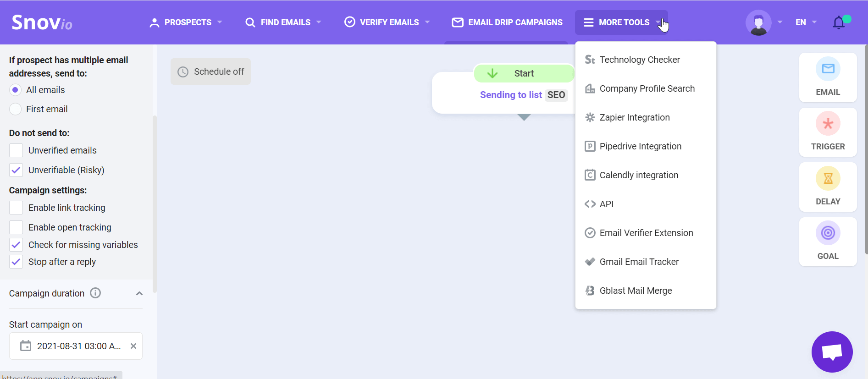
Task: Click the Verify Emails checkmark icon
Action: (350, 22)
